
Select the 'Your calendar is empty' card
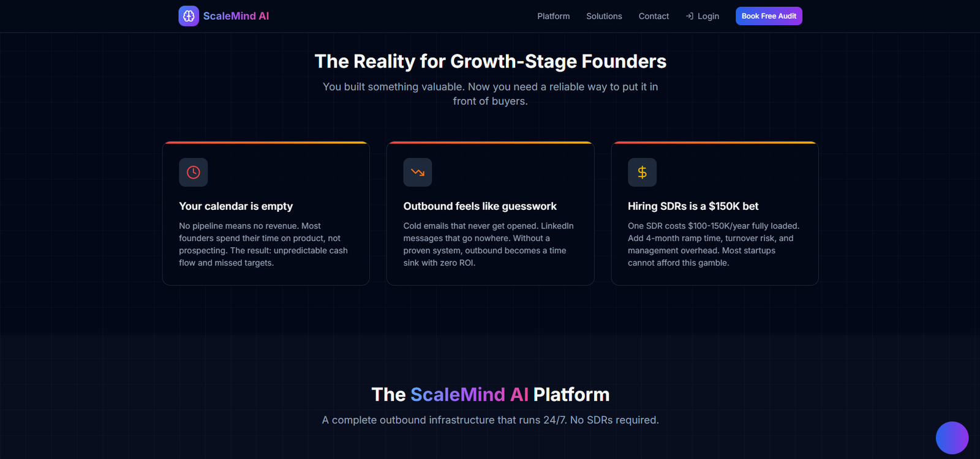(x=265, y=213)
